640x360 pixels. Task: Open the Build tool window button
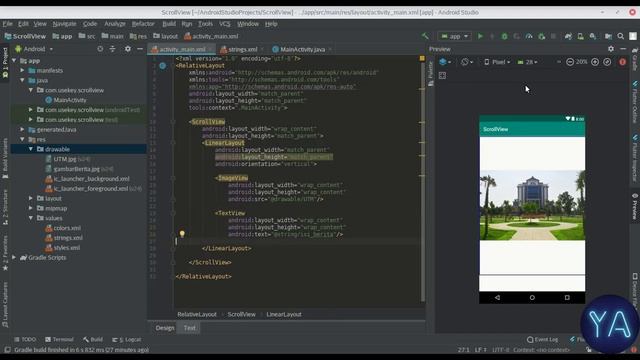pos(93,339)
